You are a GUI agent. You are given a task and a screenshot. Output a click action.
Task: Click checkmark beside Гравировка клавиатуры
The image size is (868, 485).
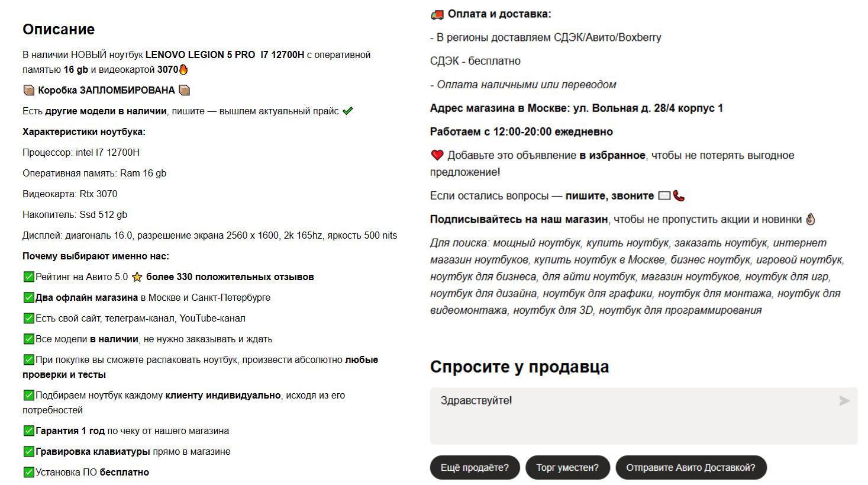[28, 451]
